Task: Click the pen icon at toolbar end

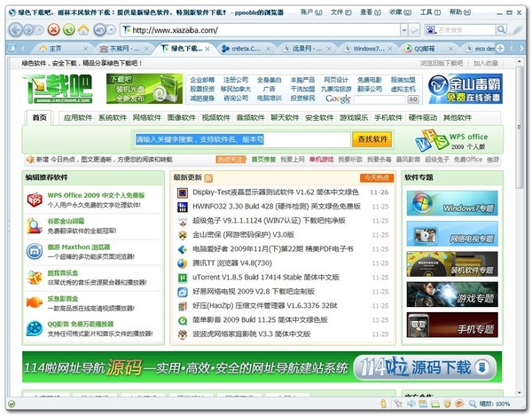Action: 517,30
